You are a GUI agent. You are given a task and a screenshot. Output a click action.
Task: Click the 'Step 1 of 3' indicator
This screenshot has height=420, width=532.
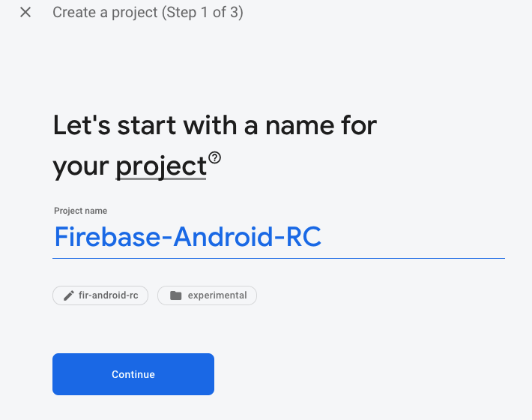click(x=204, y=13)
